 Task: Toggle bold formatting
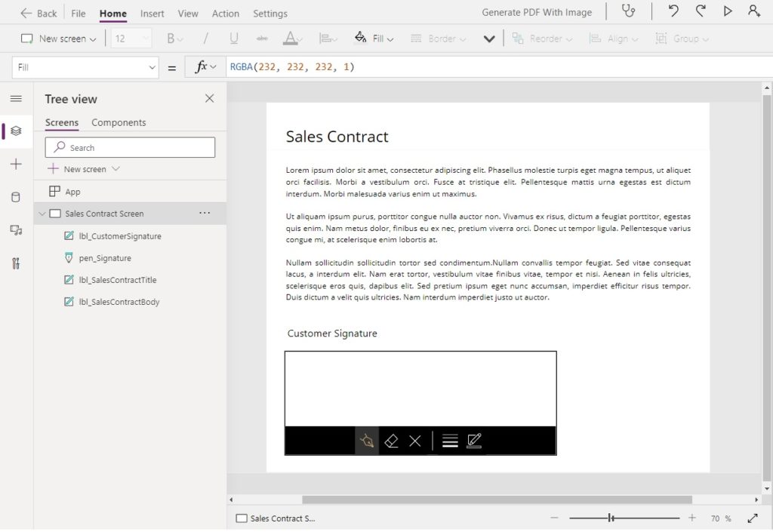pos(171,37)
